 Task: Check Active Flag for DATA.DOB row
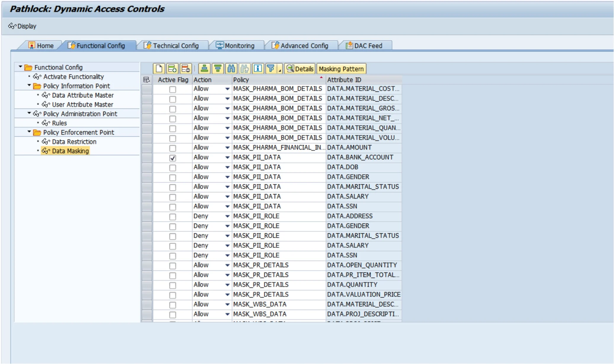point(173,167)
